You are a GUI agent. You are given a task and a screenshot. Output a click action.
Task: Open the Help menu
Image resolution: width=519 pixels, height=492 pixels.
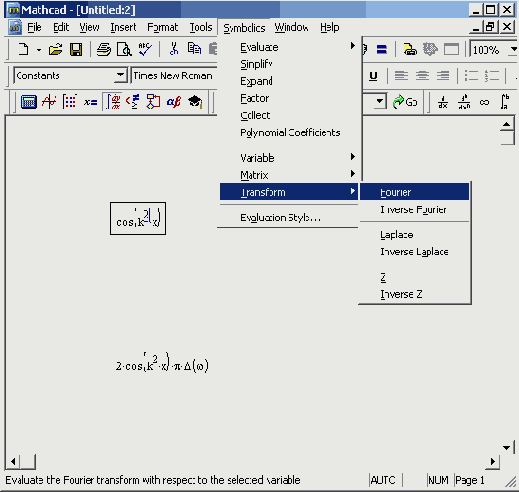point(330,27)
